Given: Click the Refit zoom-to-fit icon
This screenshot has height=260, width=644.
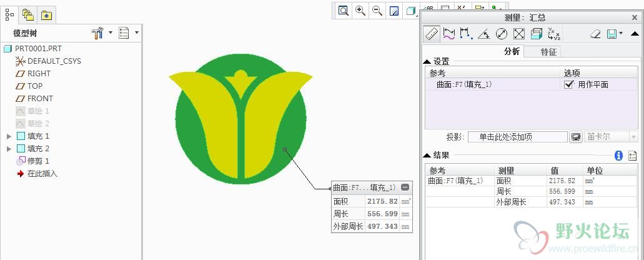Looking at the screenshot, I should pyautogui.click(x=344, y=11).
